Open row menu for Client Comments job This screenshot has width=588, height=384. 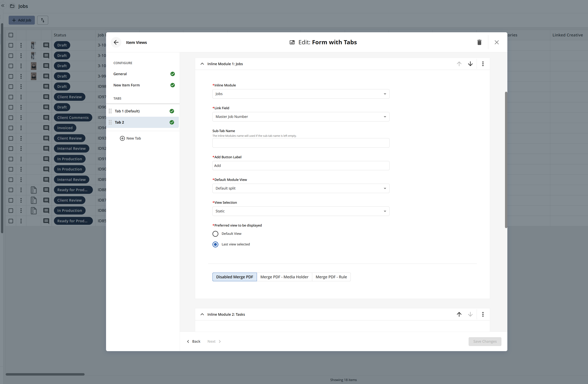coord(21,118)
